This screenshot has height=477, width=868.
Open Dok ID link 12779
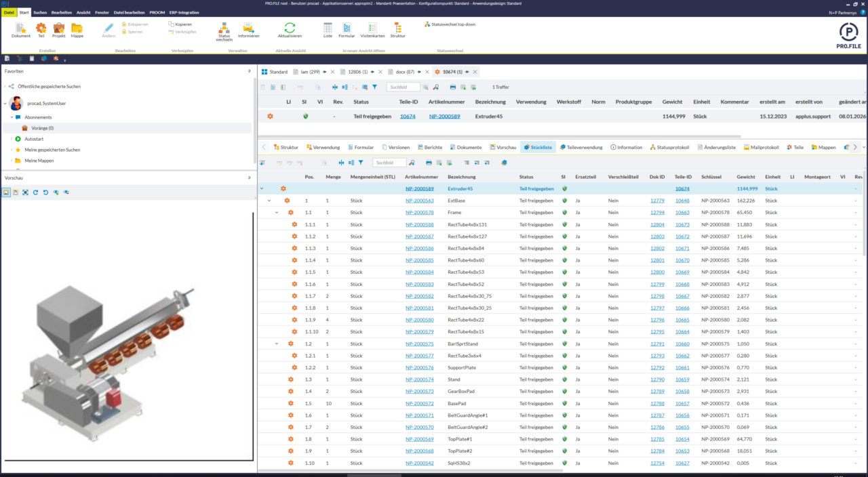657,201
